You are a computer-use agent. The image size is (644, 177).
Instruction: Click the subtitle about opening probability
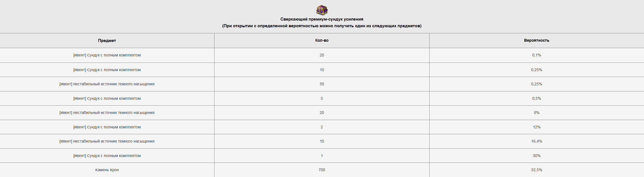click(x=322, y=26)
